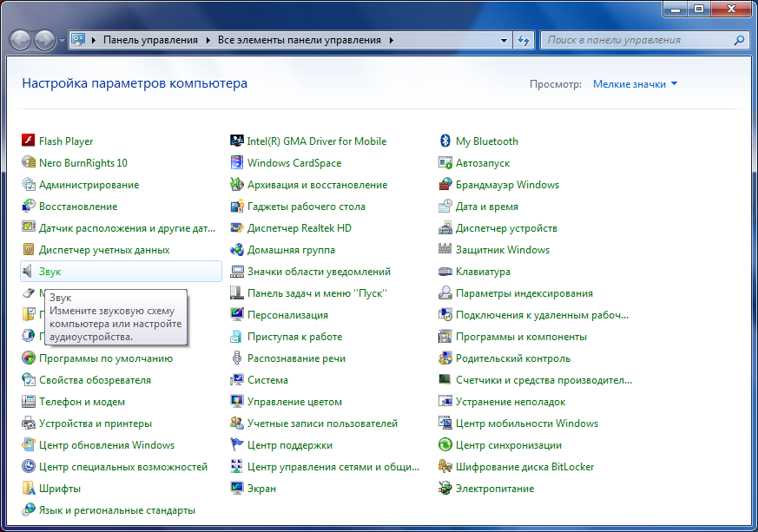
Task: Expand the address bar history dropdown
Action: 504,40
